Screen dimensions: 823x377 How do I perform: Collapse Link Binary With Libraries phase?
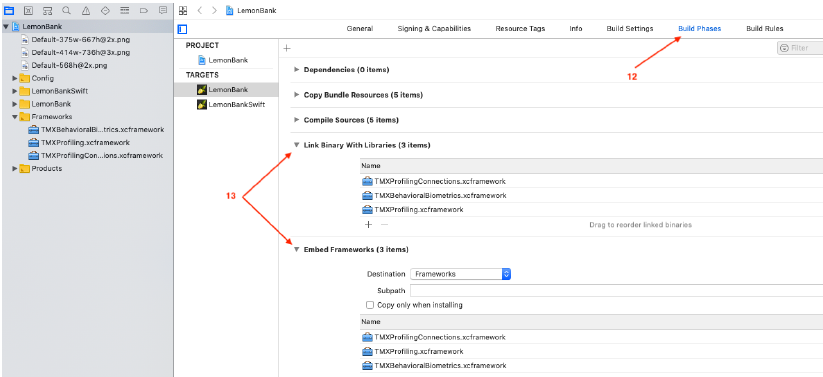pyautogui.click(x=297, y=145)
